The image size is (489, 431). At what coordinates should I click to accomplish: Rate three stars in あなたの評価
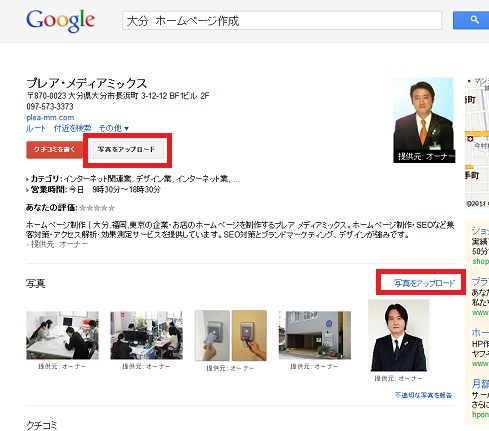coord(97,208)
